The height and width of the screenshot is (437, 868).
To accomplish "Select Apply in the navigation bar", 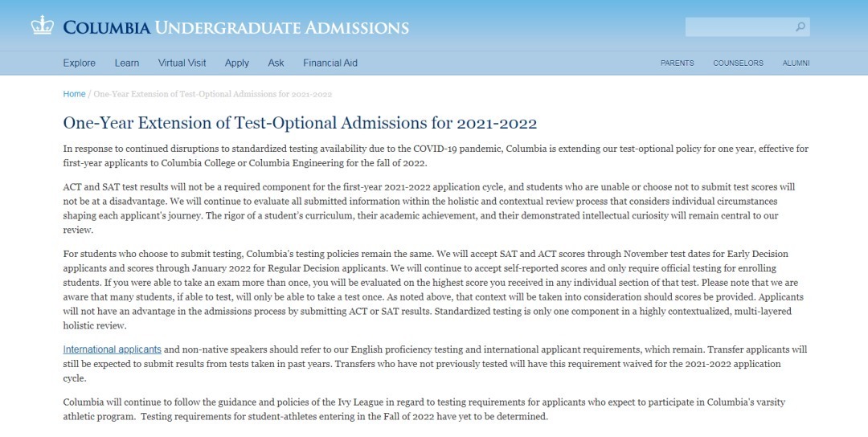I will point(237,63).
